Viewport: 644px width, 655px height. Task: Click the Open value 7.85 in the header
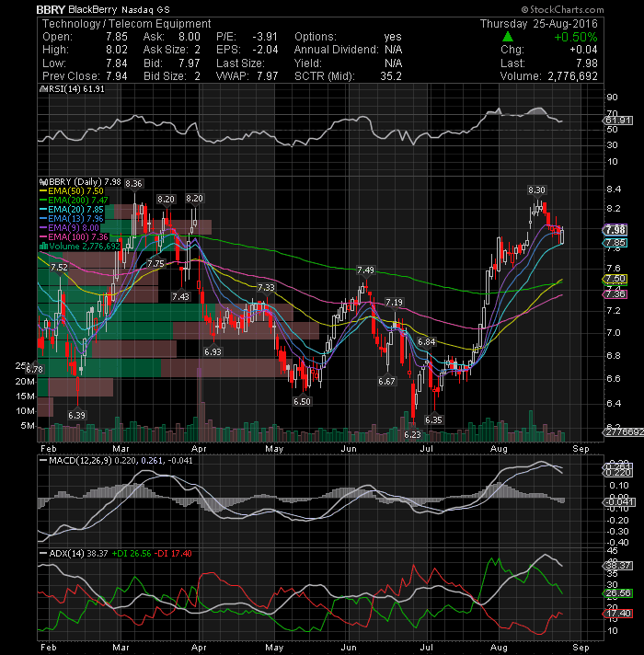117,37
